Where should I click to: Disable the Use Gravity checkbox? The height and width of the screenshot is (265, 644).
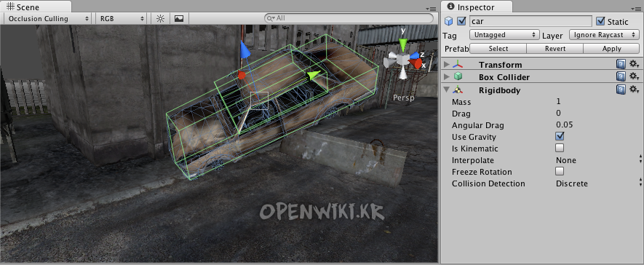coord(560,136)
